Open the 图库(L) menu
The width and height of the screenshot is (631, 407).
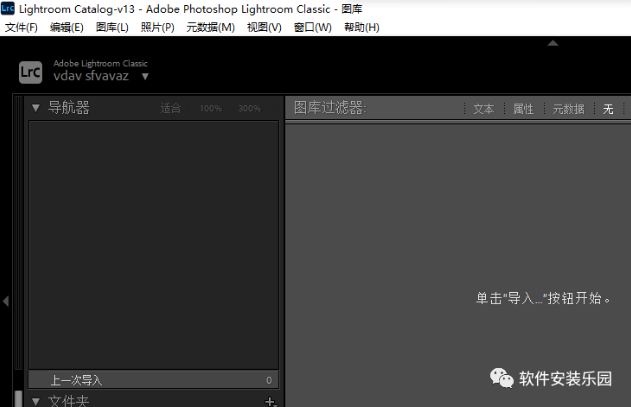tap(112, 27)
